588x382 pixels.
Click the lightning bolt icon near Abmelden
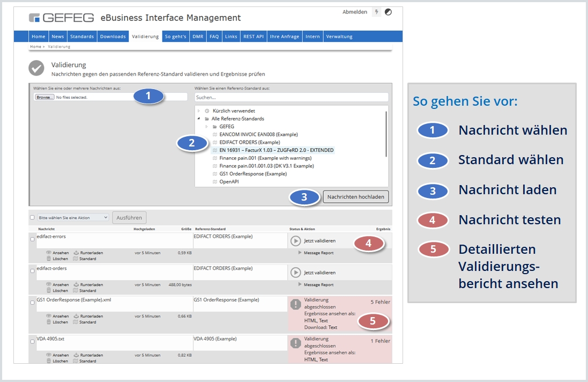[x=377, y=12]
